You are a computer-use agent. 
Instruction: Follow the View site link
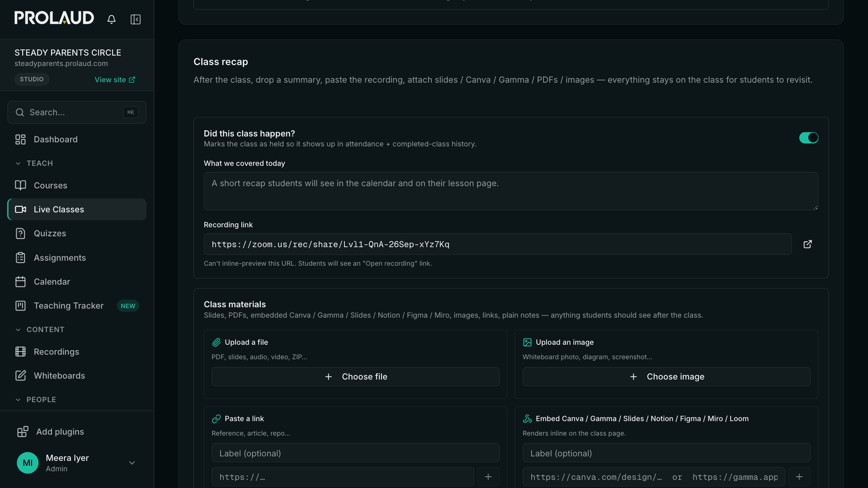click(115, 80)
